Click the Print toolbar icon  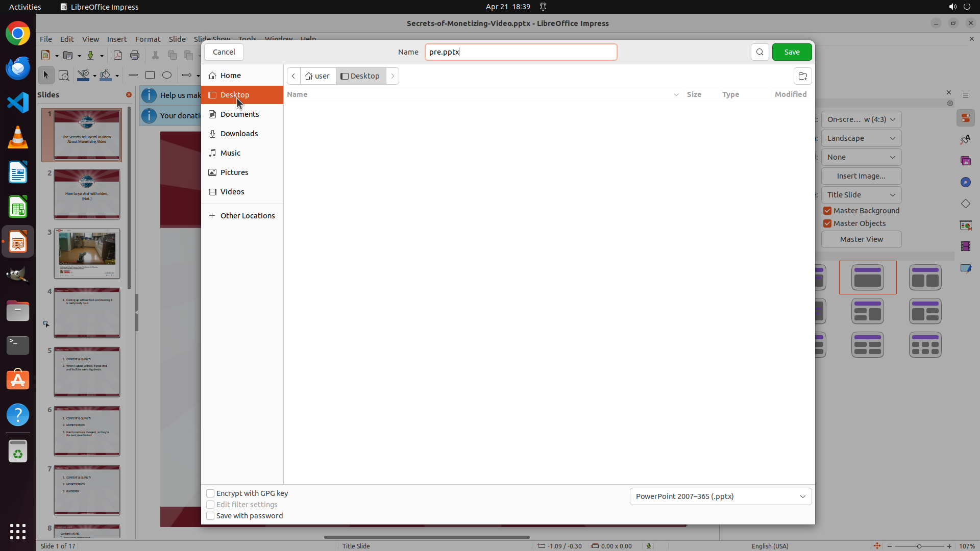[135, 55]
